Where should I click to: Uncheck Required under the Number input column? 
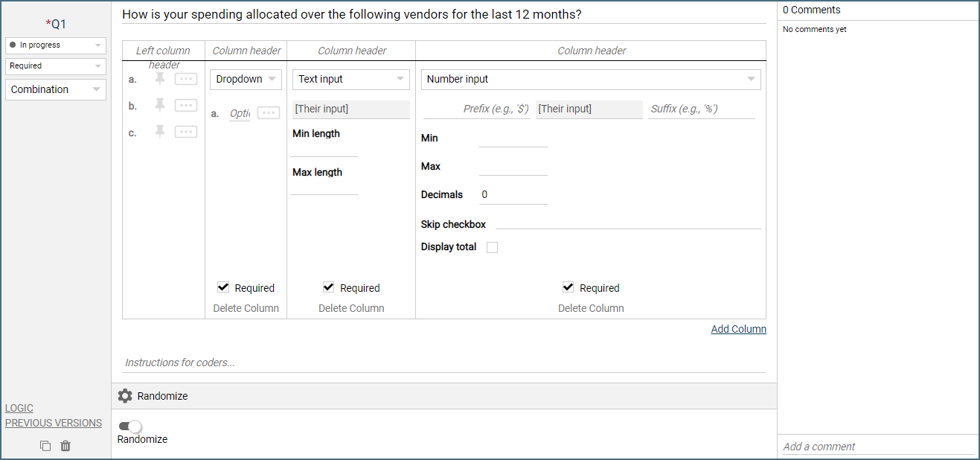pos(569,287)
